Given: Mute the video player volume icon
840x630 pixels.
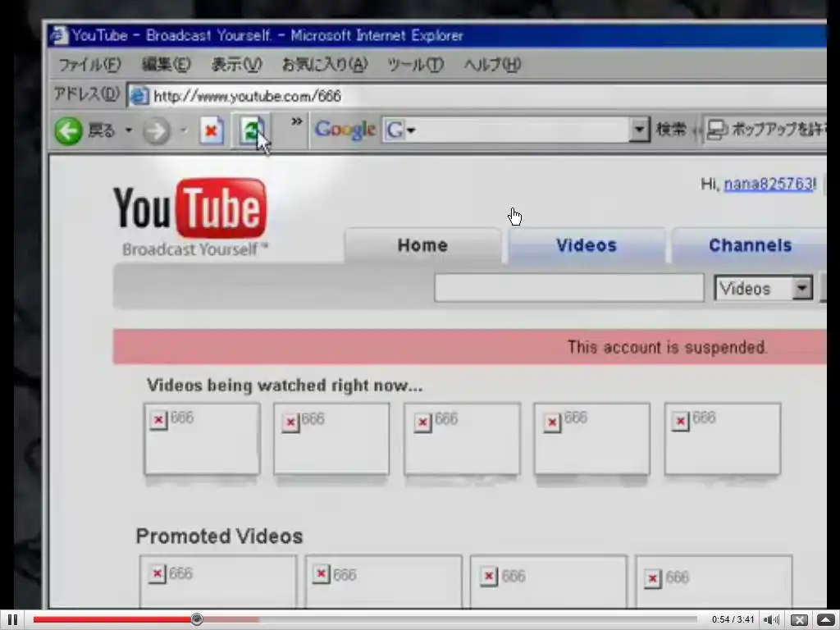Looking at the screenshot, I should pyautogui.click(x=771, y=620).
